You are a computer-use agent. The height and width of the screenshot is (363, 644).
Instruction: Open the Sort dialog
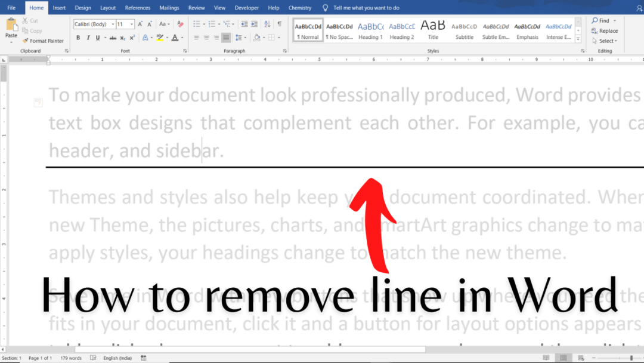point(267,25)
